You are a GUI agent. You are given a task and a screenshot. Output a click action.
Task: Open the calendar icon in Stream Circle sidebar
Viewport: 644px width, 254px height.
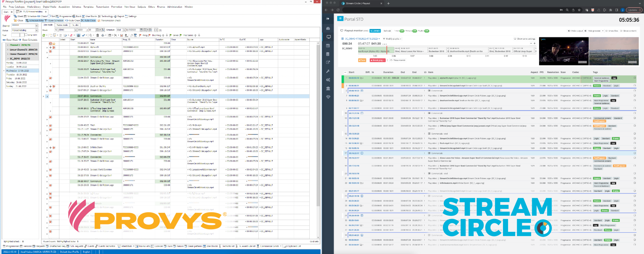click(328, 46)
